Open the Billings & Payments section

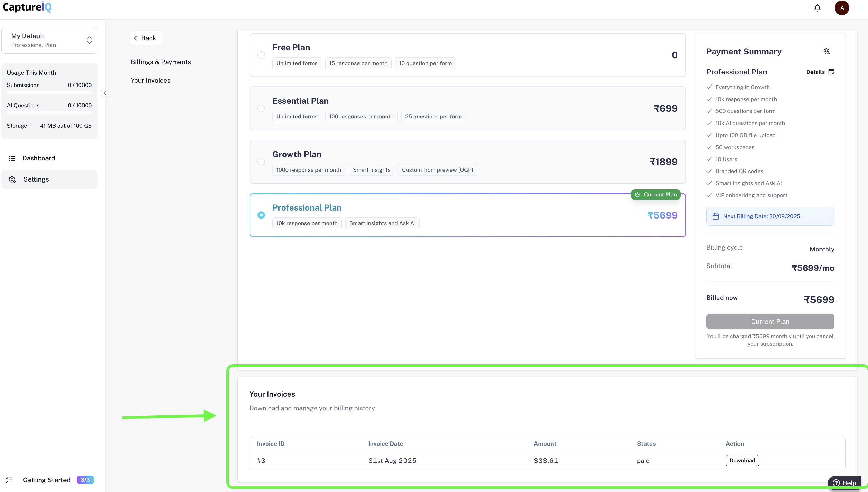[161, 62]
